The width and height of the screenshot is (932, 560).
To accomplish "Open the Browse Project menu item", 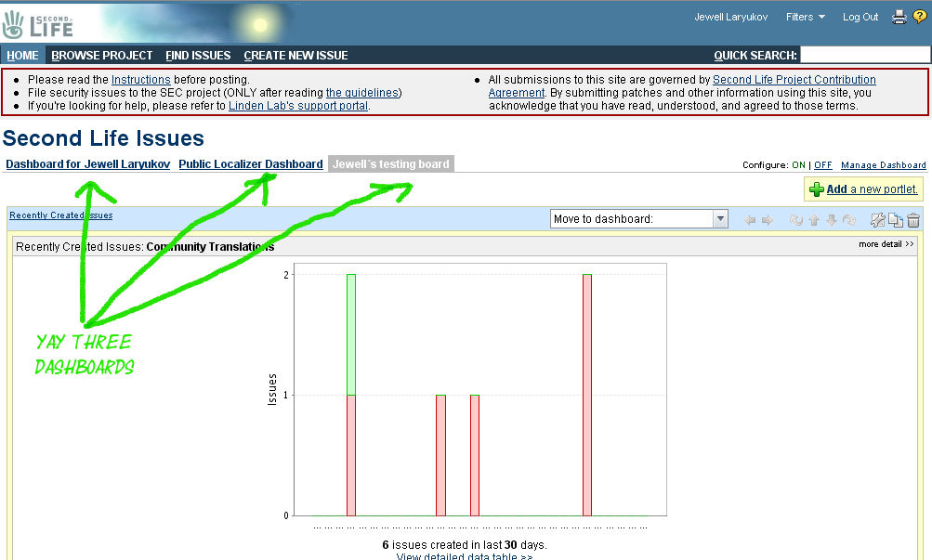I will coord(101,56).
